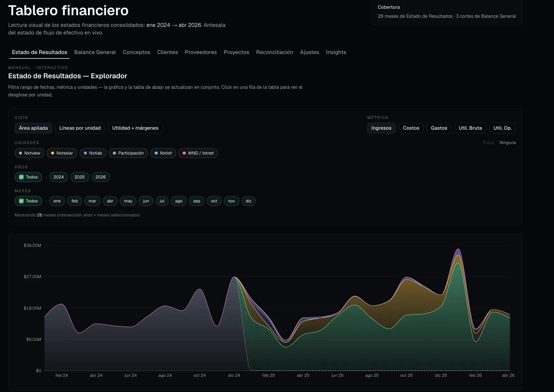Filter by year 2025

pyautogui.click(x=80, y=177)
